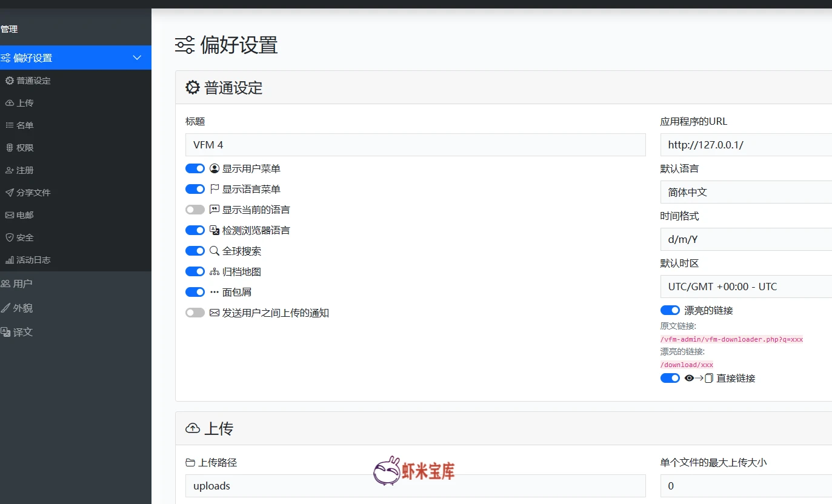The height and width of the screenshot is (504, 832).
Task: Open the 外貌 sidebar section
Action: pyautogui.click(x=76, y=308)
